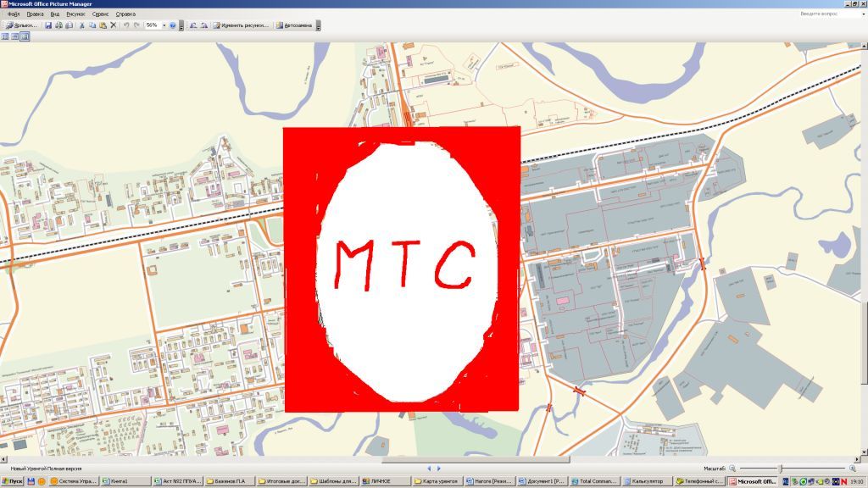This screenshot has width=868, height=488.
Task: Go to the previous picture arrow
Action: pyautogui.click(x=428, y=469)
